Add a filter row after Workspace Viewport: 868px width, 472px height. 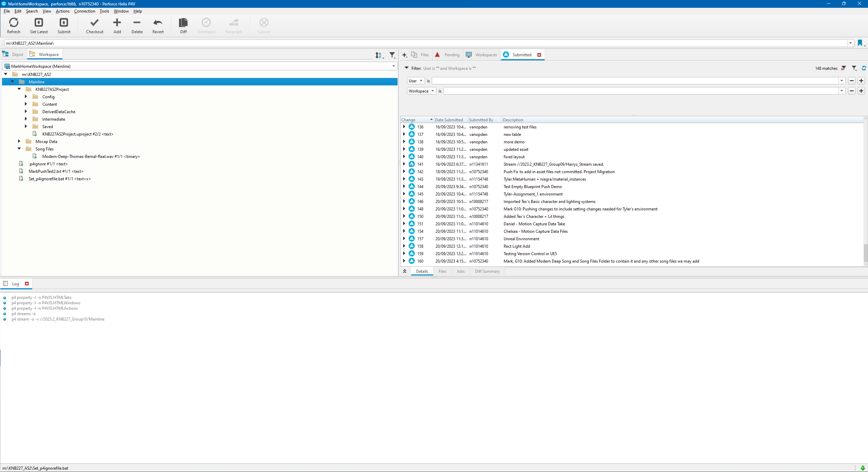tap(861, 91)
